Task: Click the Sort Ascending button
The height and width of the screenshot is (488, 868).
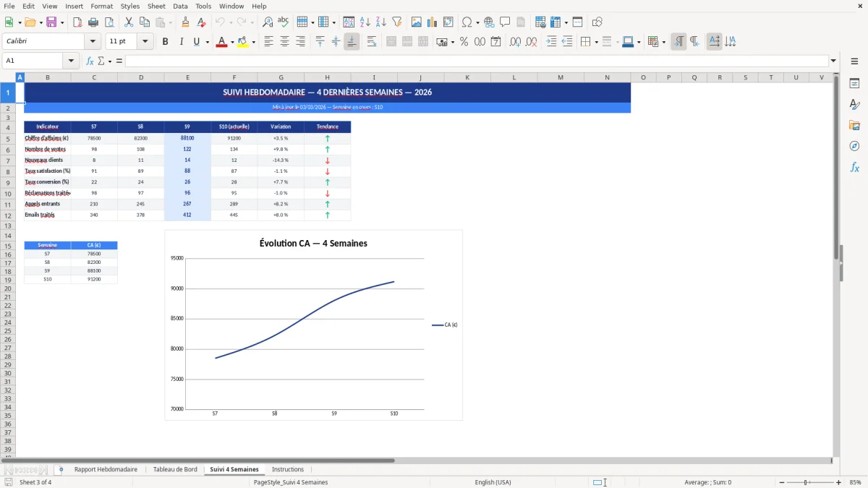Action: [x=365, y=22]
